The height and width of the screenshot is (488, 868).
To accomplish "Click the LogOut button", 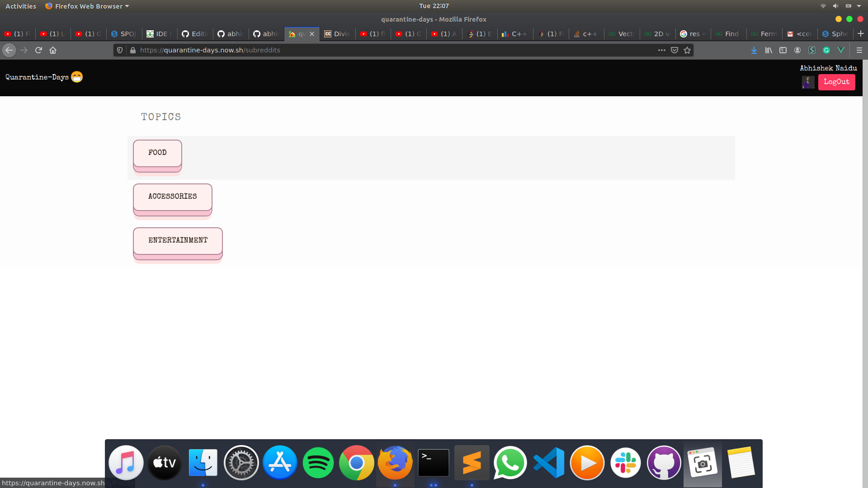I will [x=836, y=82].
